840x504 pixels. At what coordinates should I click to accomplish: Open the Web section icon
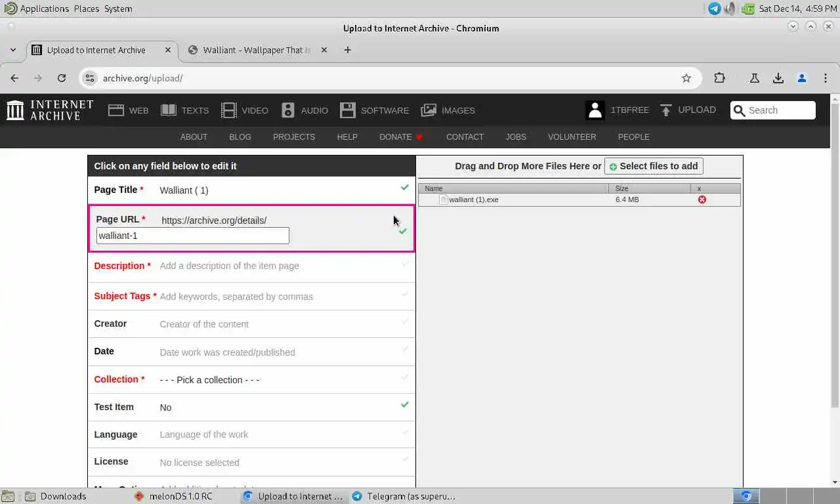(116, 110)
